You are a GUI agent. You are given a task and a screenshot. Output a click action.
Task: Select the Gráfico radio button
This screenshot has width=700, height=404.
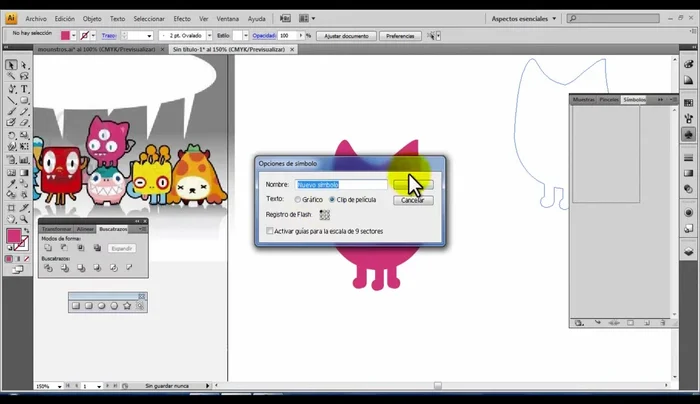coord(299,200)
